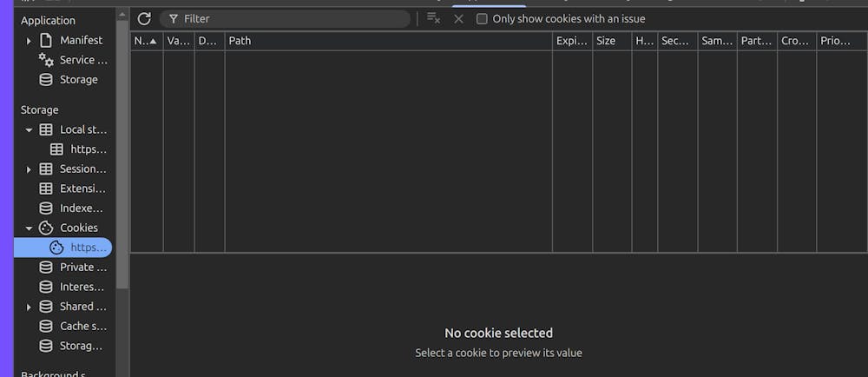The width and height of the screenshot is (868, 377).
Task: Click the Service workers gears icon
Action: (x=46, y=60)
